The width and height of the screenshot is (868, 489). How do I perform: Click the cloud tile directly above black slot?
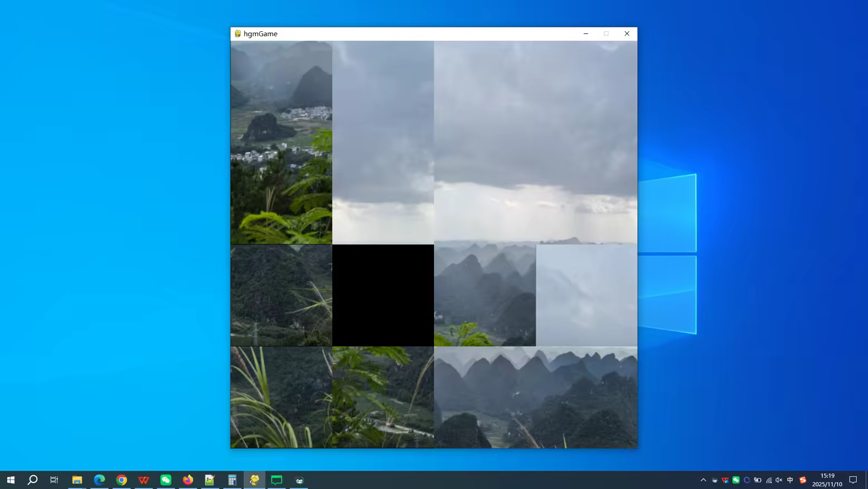coord(383,143)
